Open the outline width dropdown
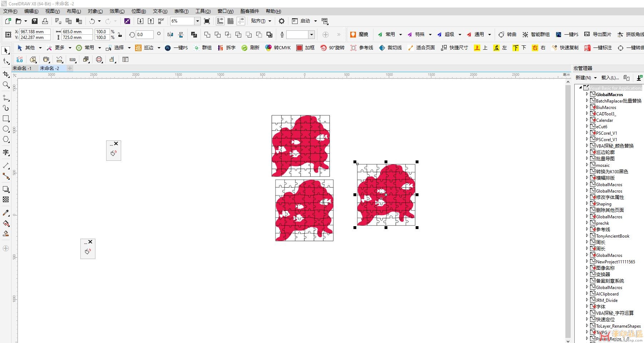Image resolution: width=644 pixels, height=343 pixels. point(312,35)
